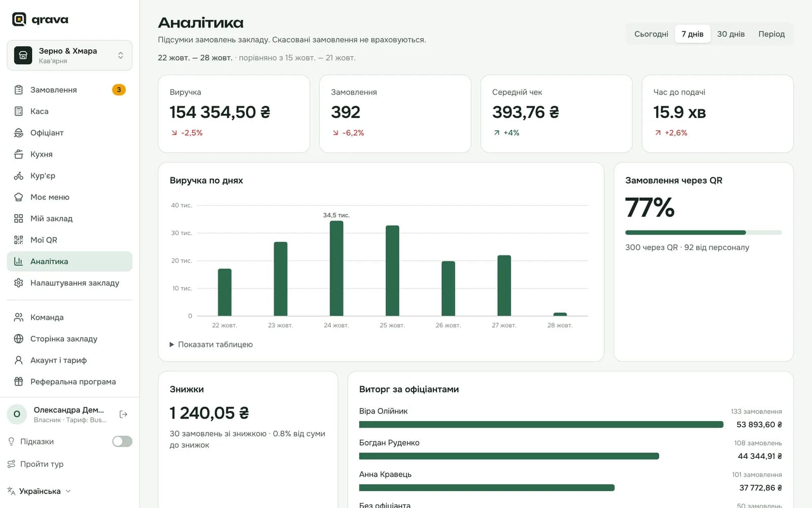Click Анна Кравець amount 37 772,86 ₴
The image size is (812, 508).
click(760, 488)
